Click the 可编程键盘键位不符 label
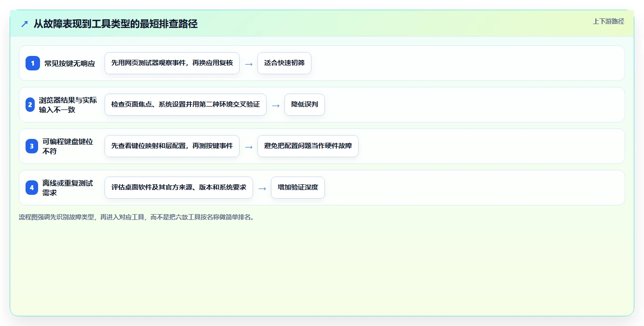 click(x=68, y=146)
